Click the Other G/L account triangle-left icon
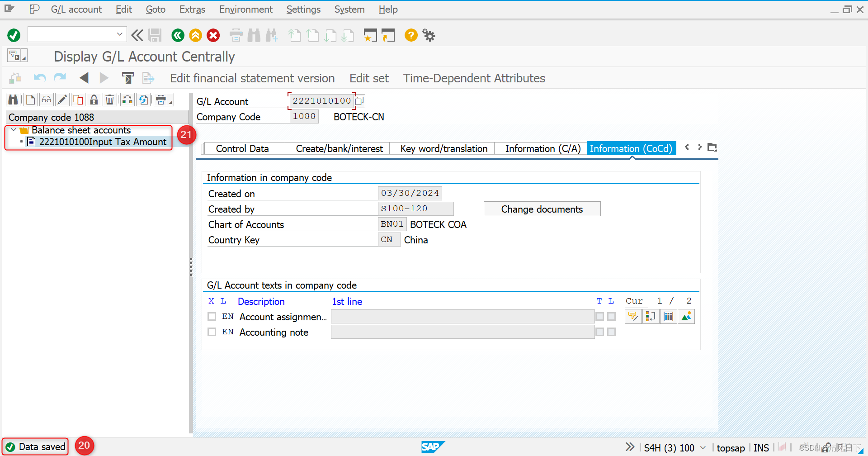 click(84, 78)
